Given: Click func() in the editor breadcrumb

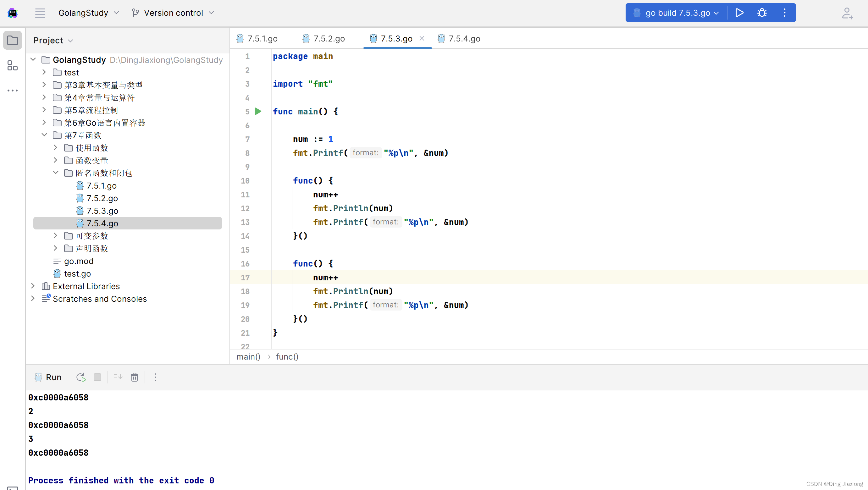Looking at the screenshot, I should pos(287,357).
